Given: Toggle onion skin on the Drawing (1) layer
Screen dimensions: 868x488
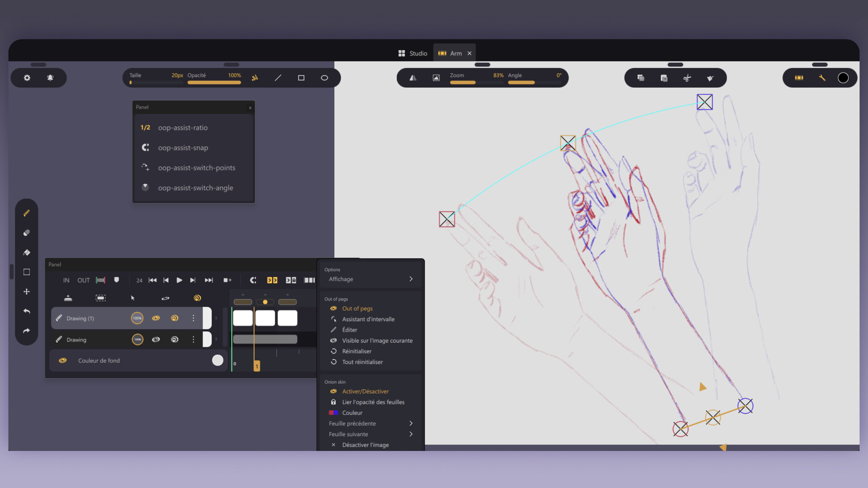Looking at the screenshot, I should tap(175, 318).
